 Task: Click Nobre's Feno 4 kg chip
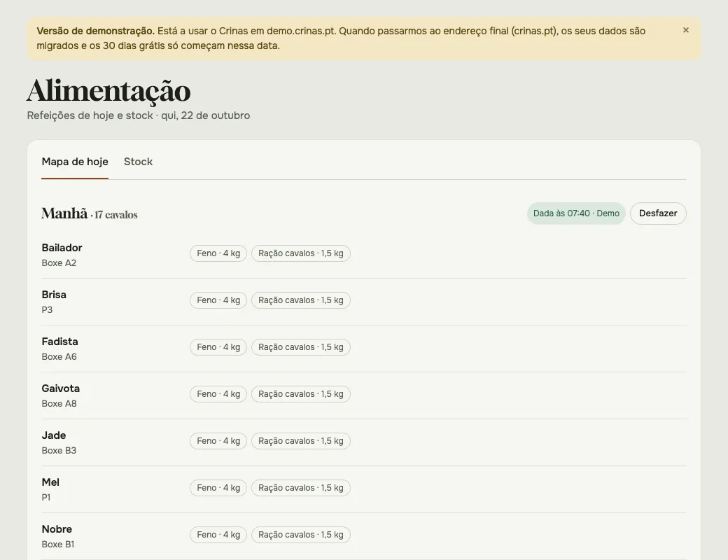218,535
